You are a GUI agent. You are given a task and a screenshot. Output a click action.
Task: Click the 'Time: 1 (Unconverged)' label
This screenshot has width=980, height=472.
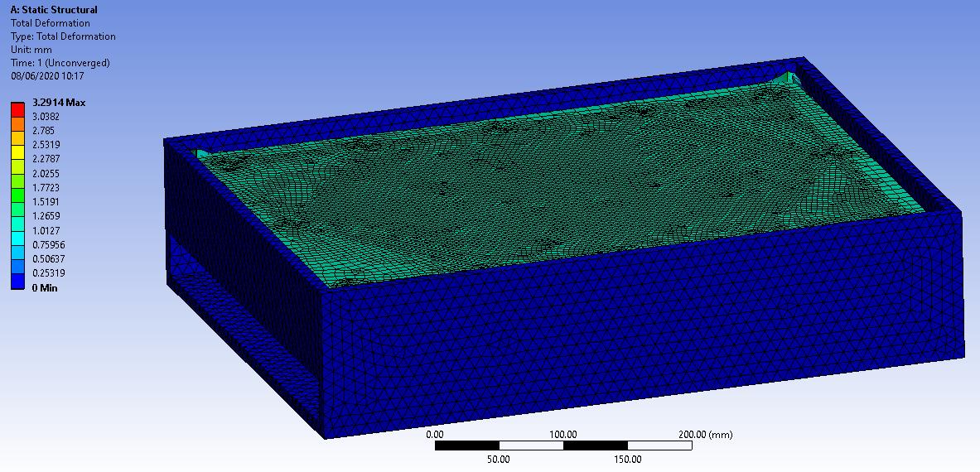(x=60, y=62)
